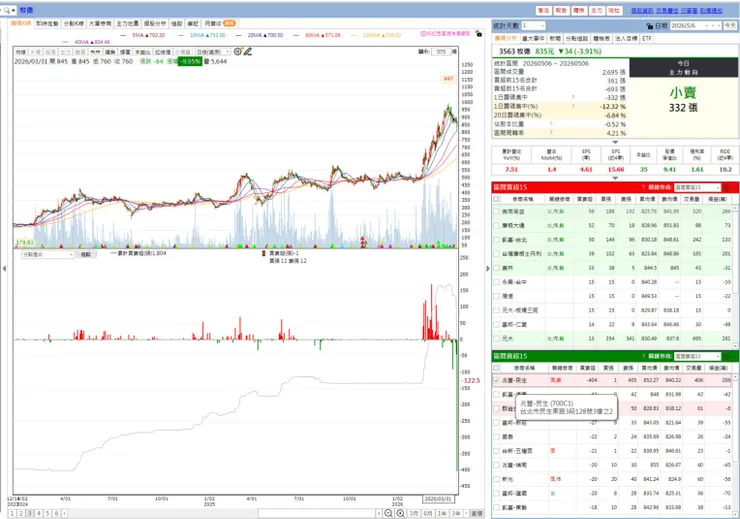The image size is (740, 519).
Task: Open the 統計天數 dropdown
Action: pyautogui.click(x=533, y=25)
